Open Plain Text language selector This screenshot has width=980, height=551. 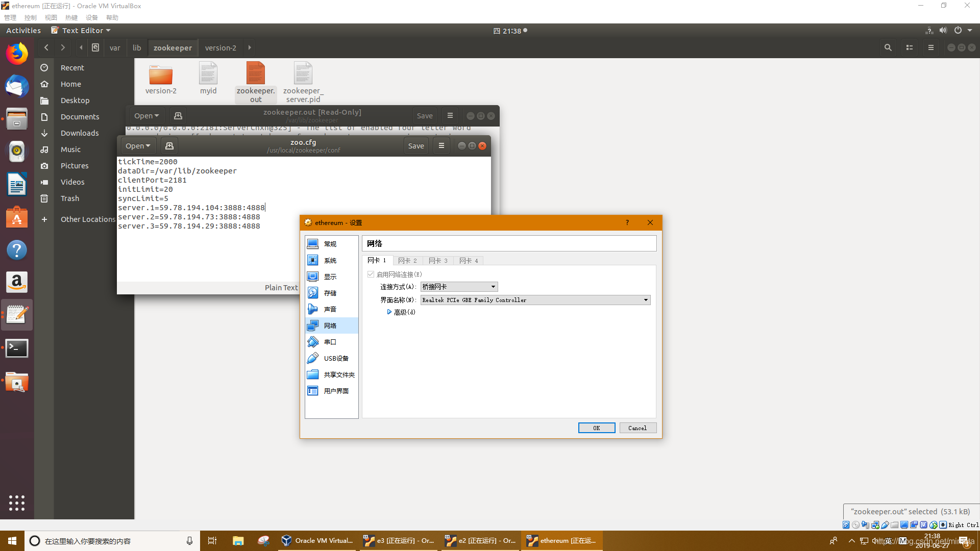[281, 288]
